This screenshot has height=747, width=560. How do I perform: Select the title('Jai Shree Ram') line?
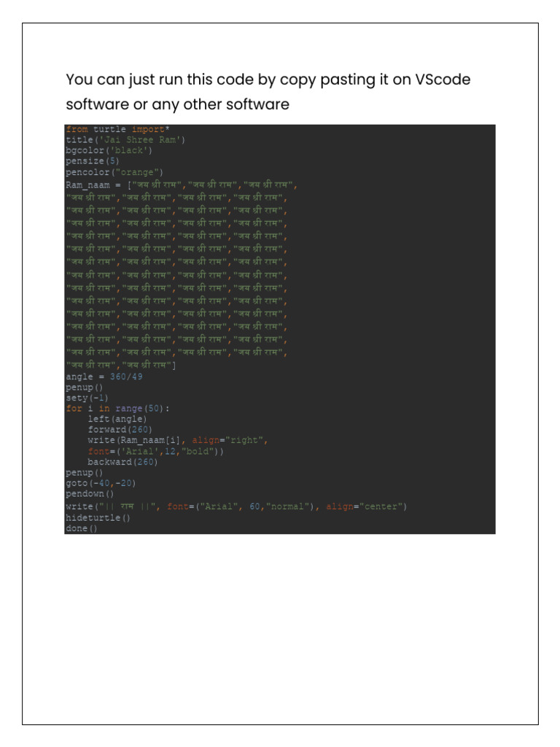(x=125, y=139)
